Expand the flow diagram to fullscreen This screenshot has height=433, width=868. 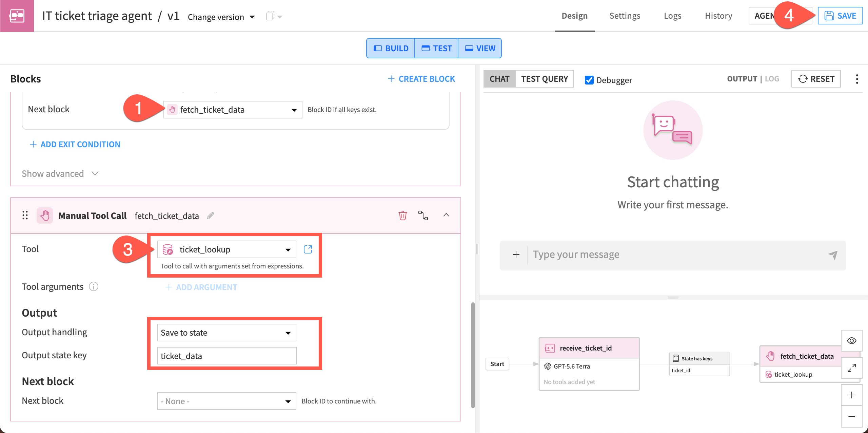(x=851, y=368)
